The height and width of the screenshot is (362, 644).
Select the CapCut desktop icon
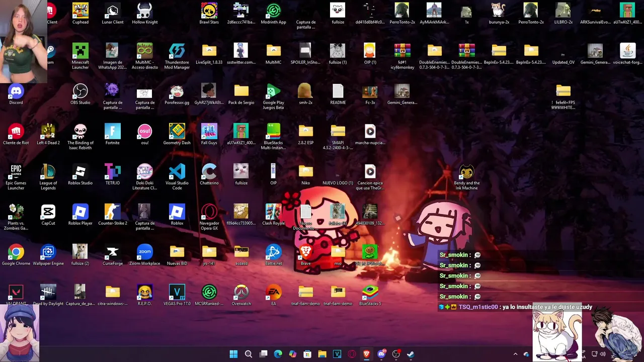(48, 215)
